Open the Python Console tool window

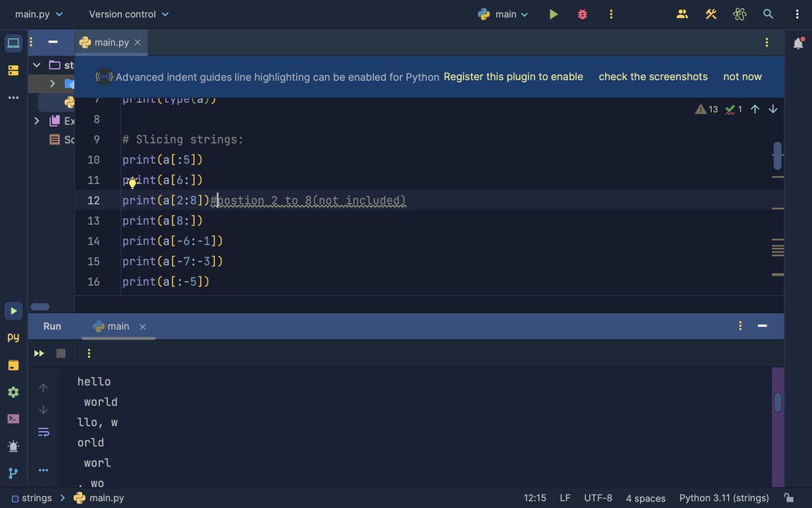pos(14,337)
